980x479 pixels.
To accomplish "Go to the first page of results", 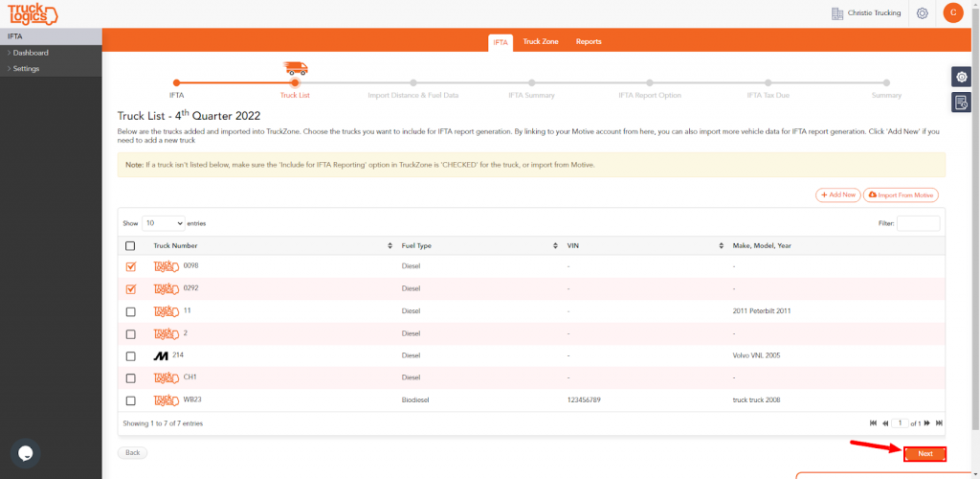I will pos(873,423).
